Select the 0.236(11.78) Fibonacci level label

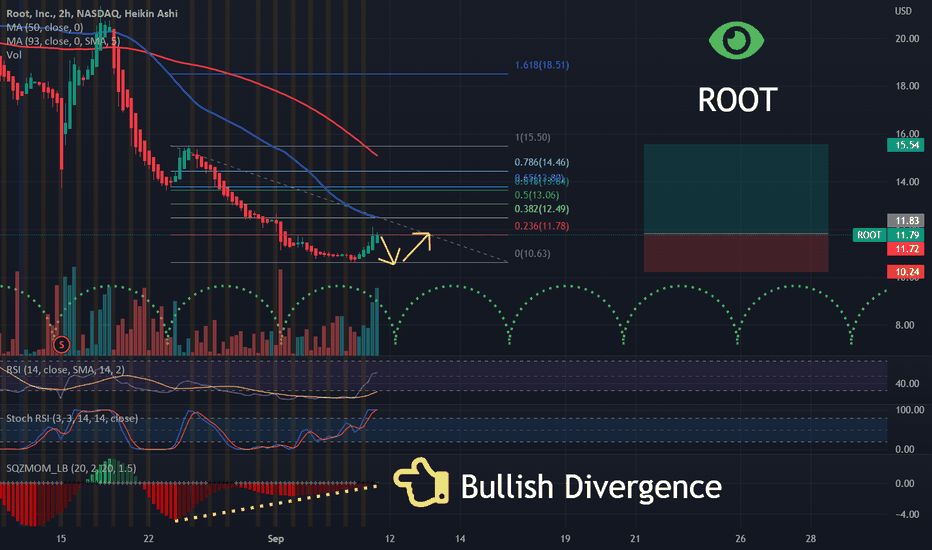541,226
